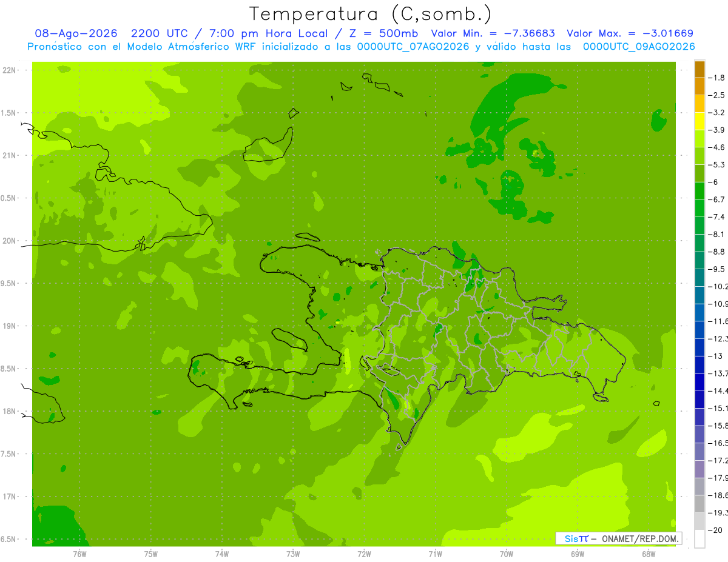Click the 19N latitude label
The image size is (728, 562).
9,326
